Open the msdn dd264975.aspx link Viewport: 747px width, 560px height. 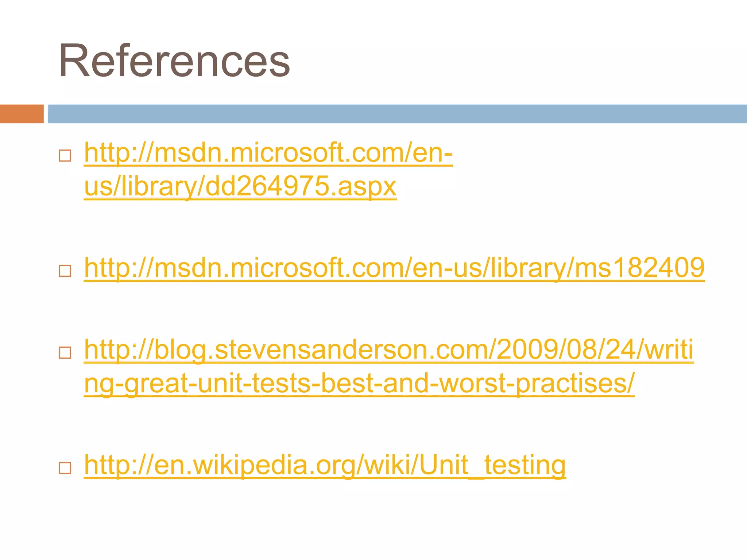click(268, 169)
